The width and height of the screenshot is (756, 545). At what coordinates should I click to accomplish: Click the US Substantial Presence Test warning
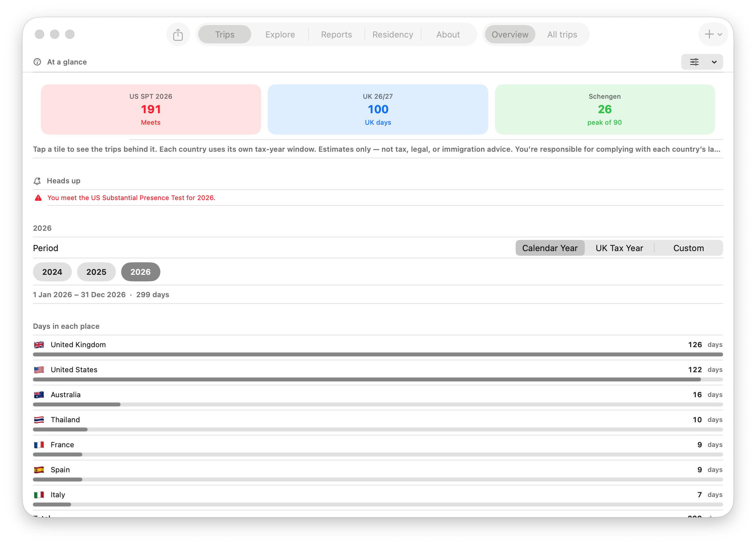point(131,198)
